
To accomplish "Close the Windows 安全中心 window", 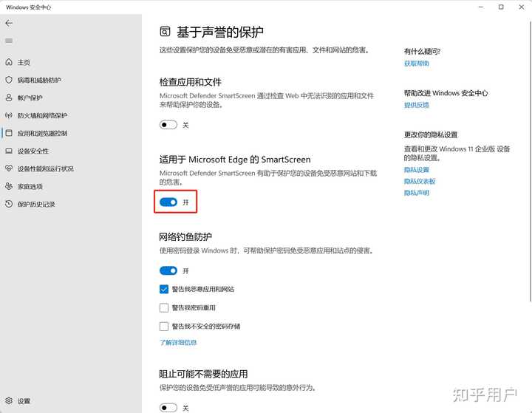I will pos(522,7).
